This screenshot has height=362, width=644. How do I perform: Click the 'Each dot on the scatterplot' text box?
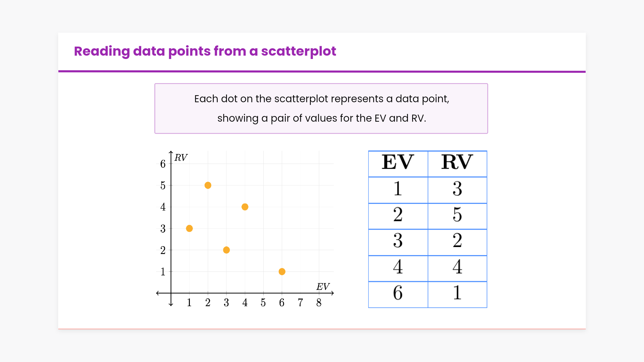pyautogui.click(x=321, y=109)
